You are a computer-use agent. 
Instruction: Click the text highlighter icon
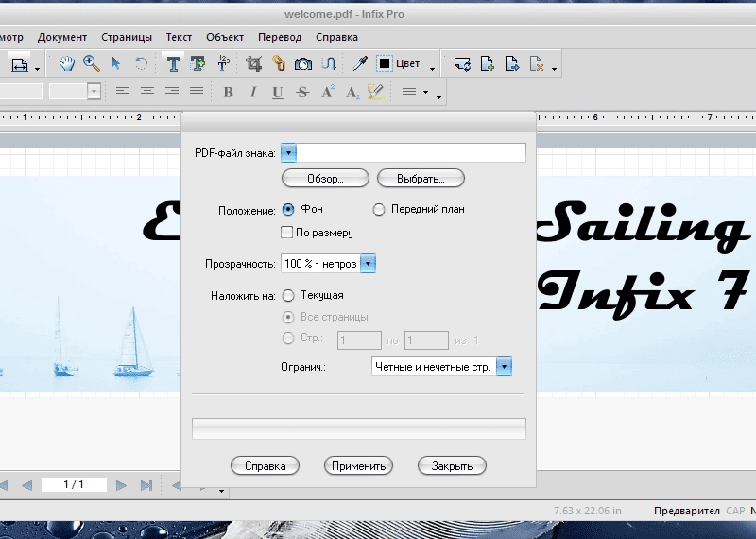point(375,92)
